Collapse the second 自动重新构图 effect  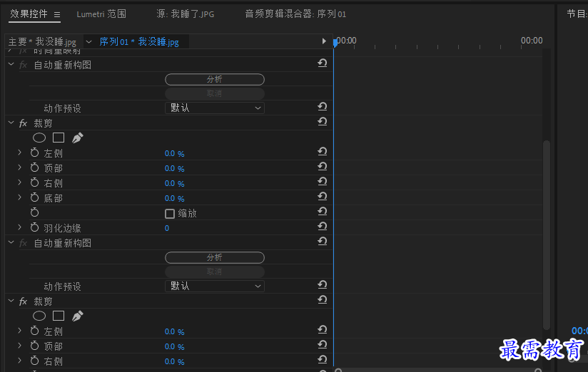11,243
